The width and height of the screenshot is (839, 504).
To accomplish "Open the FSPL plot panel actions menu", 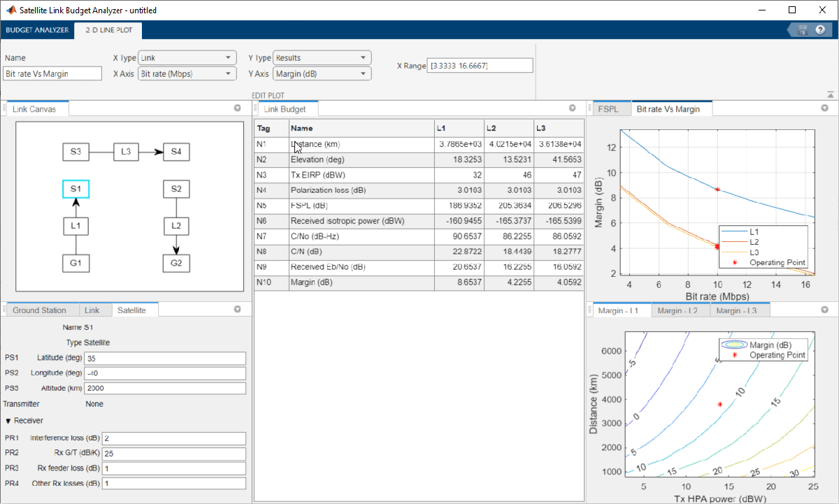I will click(824, 108).
